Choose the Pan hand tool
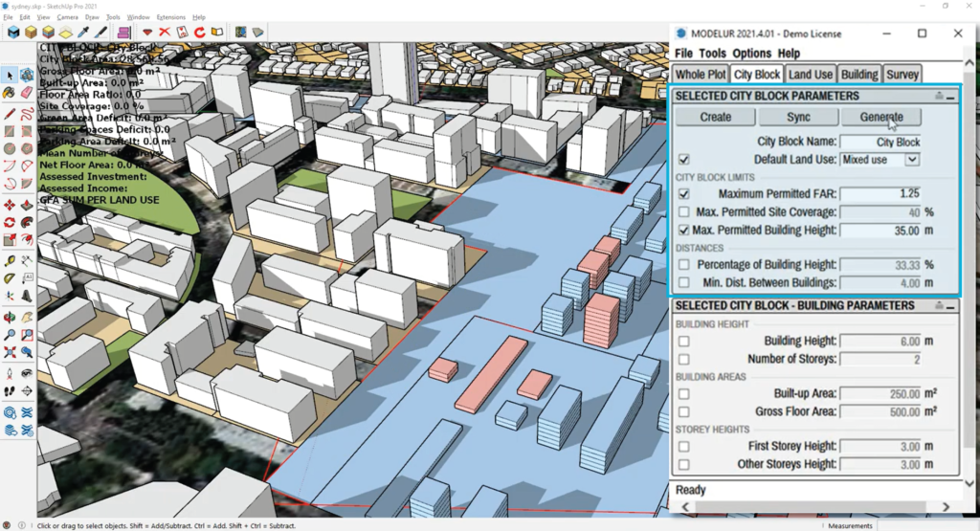The width and height of the screenshot is (980, 531). click(26, 318)
